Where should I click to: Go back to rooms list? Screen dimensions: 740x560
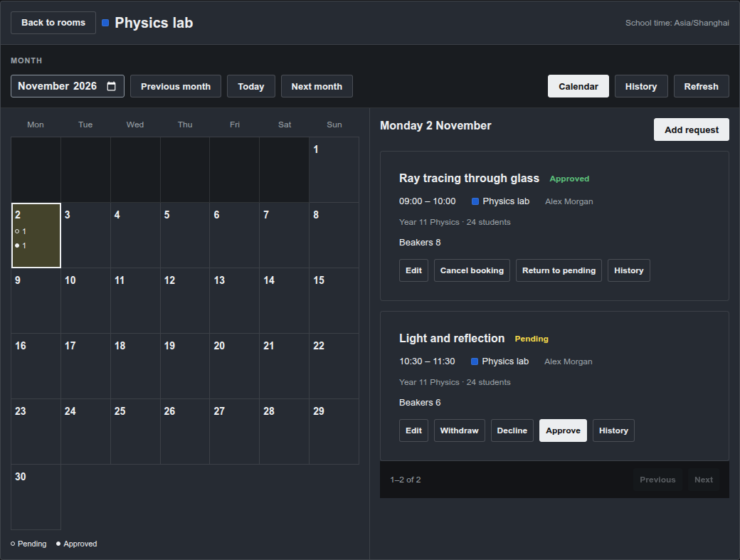(53, 23)
